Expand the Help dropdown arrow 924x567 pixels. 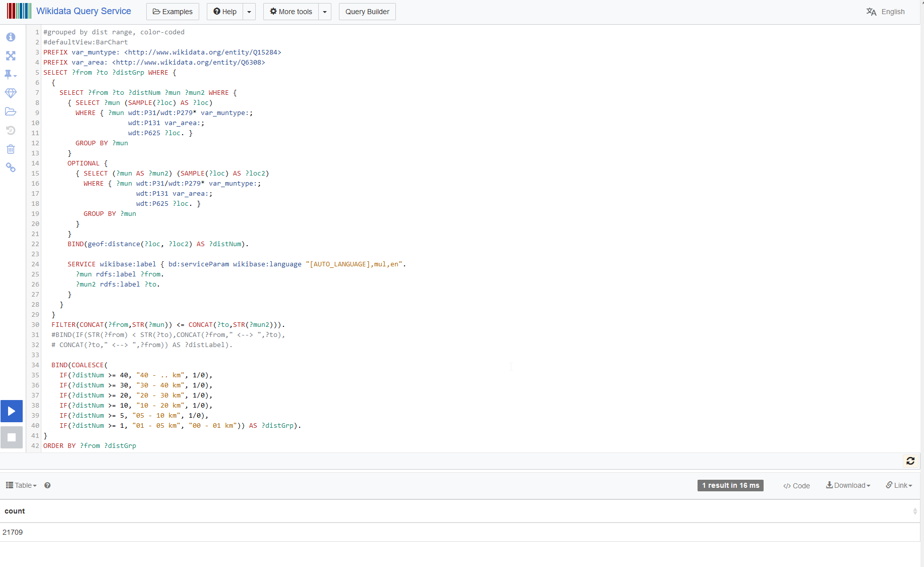tap(249, 12)
